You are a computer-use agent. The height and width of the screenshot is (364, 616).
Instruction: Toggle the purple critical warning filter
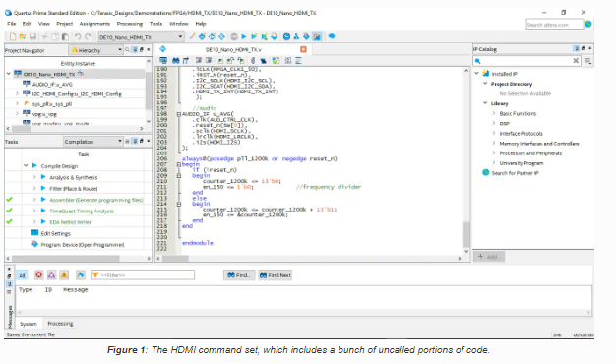(51, 274)
